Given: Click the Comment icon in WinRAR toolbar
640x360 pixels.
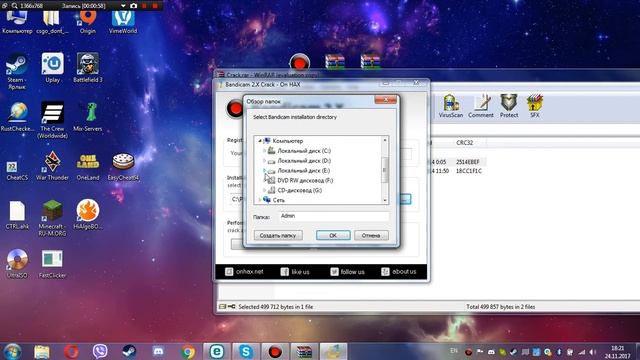Looking at the screenshot, I should click(481, 106).
